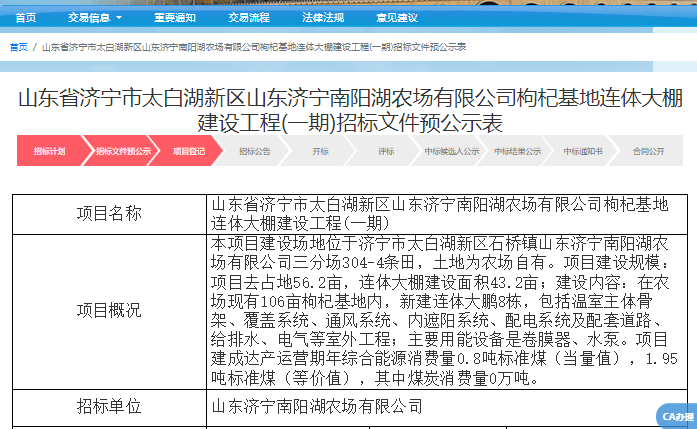This screenshot has height=429, width=697.
Task: Click the 项目概况 table label cell
Action: (109, 311)
